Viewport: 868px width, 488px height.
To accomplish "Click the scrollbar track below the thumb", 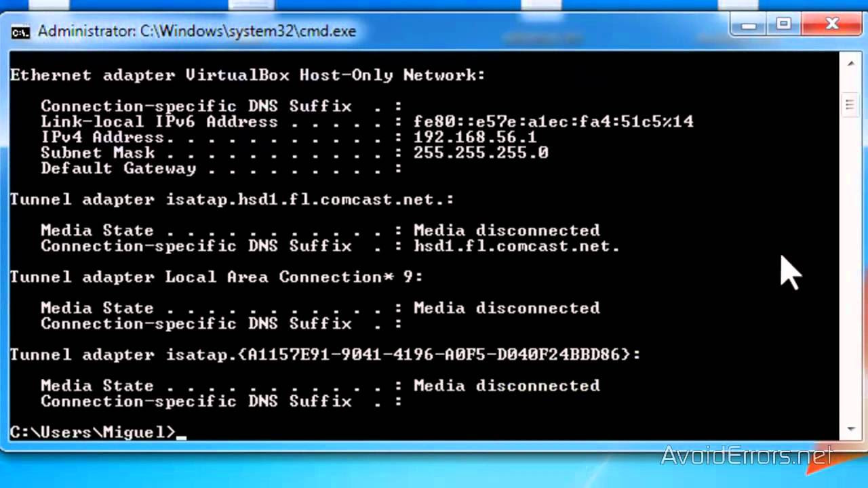I will pyautogui.click(x=850, y=271).
